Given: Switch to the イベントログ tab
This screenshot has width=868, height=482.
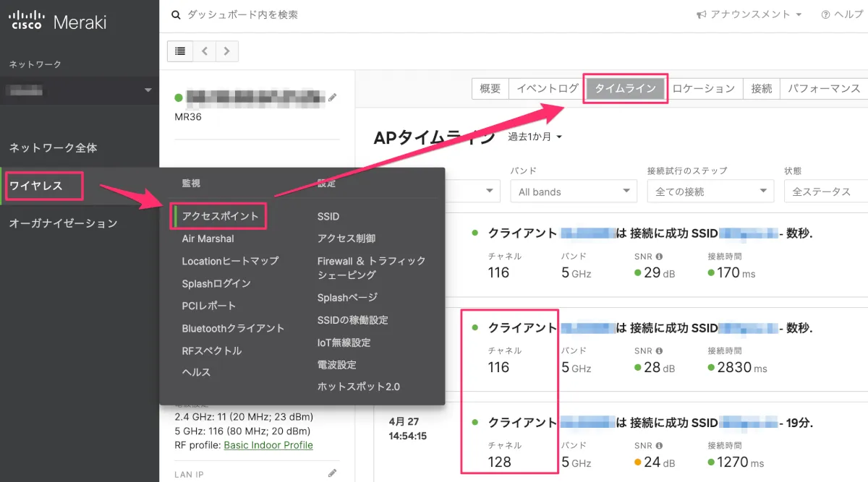Looking at the screenshot, I should 546,88.
